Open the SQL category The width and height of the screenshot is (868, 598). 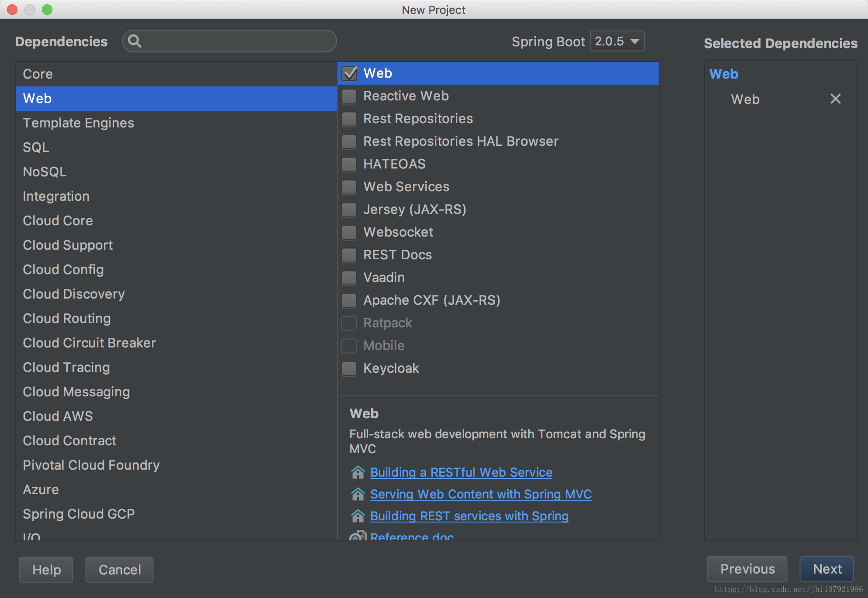[176, 148]
